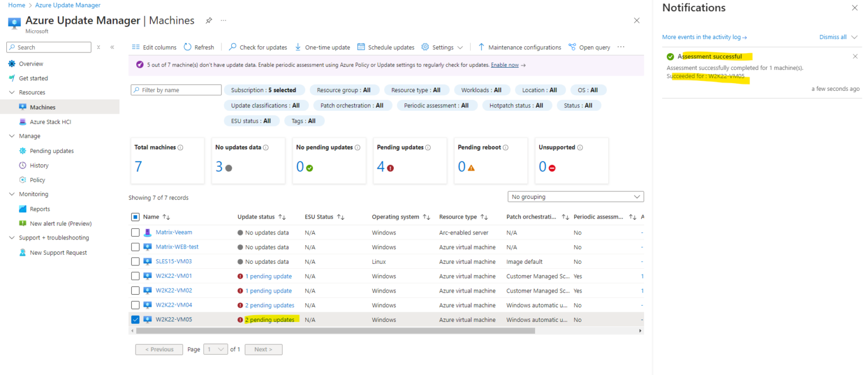This screenshot has height=375, width=868.
Task: Pin the Azure Update Manager blade
Action: [x=209, y=20]
